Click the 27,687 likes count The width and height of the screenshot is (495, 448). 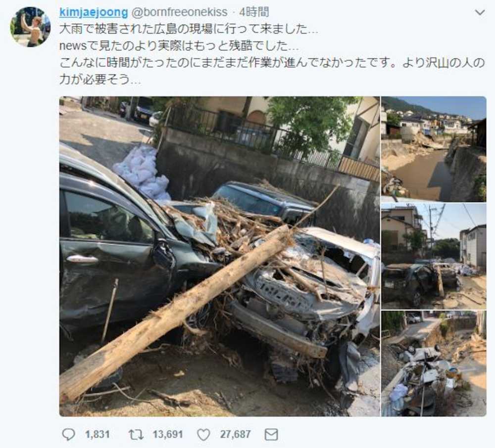coord(236,435)
